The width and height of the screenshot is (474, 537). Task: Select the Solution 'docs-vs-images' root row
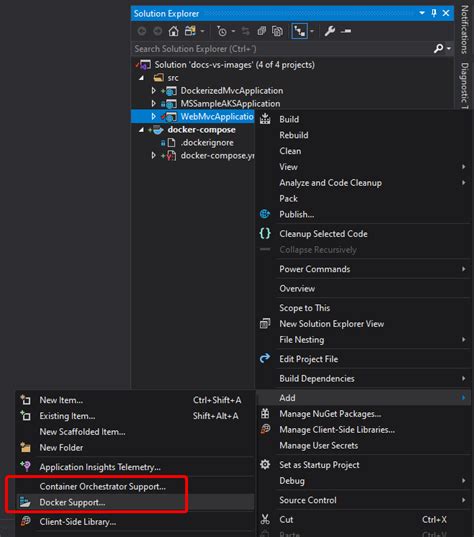point(293,65)
